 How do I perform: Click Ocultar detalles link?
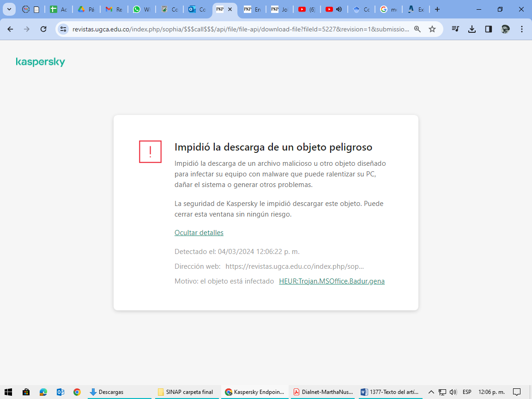pyautogui.click(x=199, y=233)
